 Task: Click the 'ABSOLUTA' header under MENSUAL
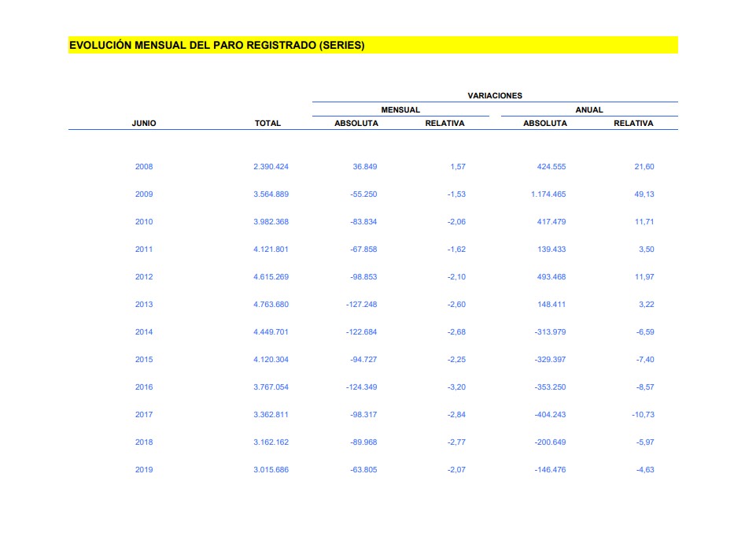point(356,124)
